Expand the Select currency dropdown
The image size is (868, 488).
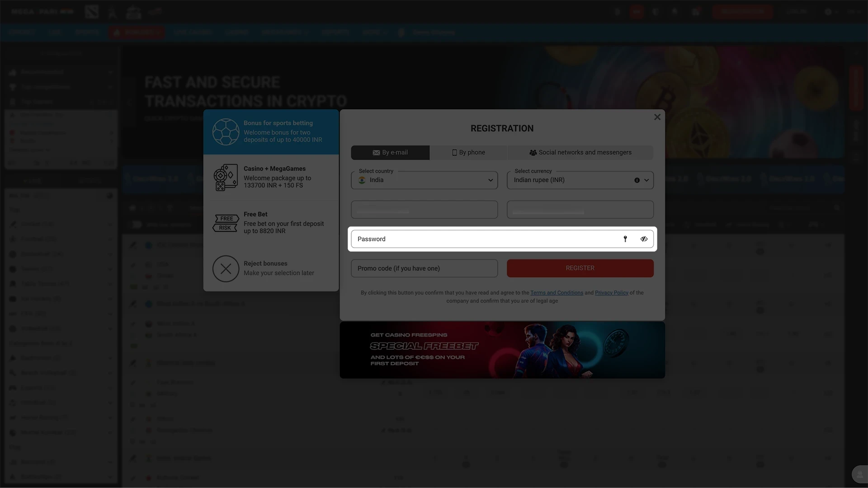click(x=646, y=180)
